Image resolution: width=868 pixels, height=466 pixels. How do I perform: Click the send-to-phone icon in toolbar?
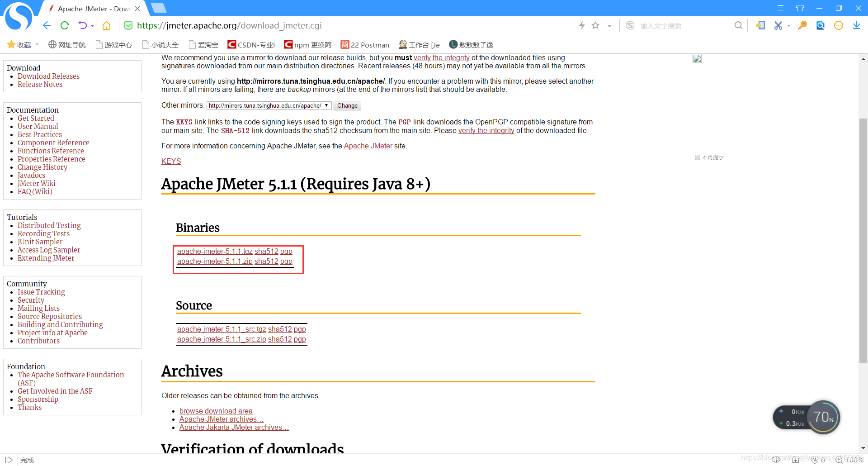tap(760, 25)
